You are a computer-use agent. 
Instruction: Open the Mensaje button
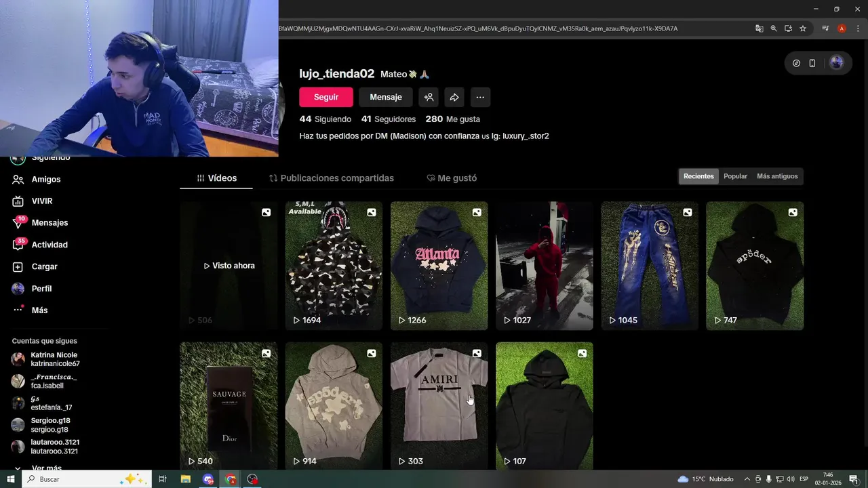coord(386,97)
